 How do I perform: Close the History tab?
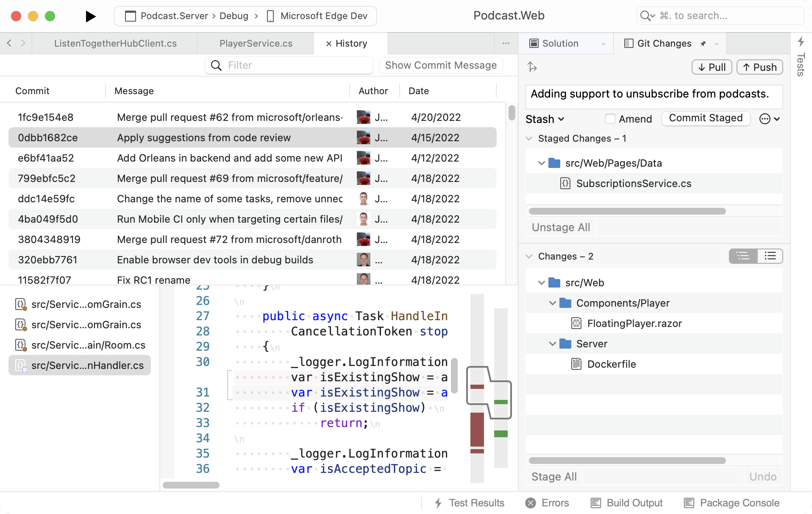(x=328, y=44)
